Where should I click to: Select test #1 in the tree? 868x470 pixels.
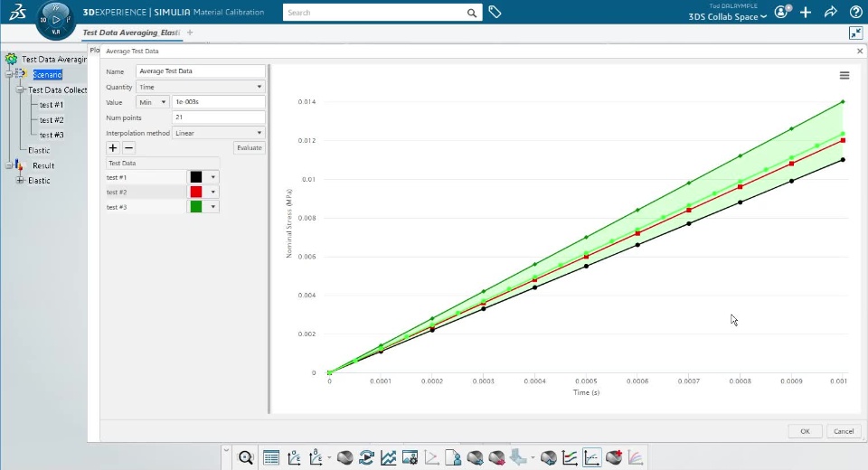click(52, 105)
